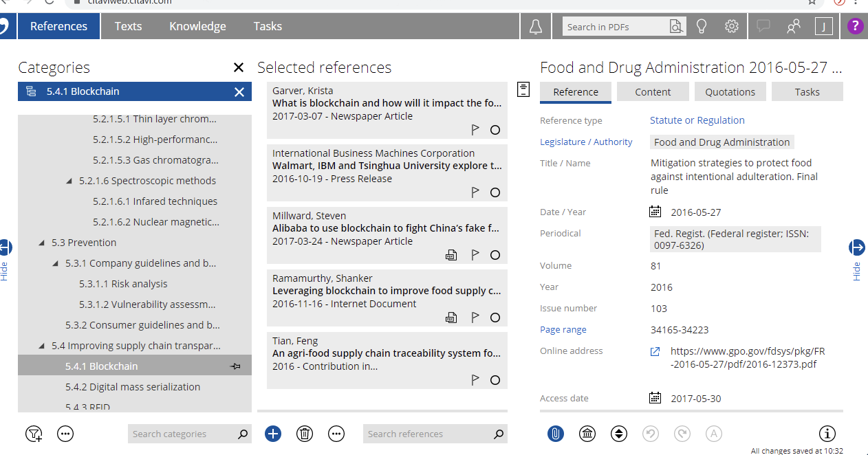Delete selected reference using trash icon

[305, 434]
